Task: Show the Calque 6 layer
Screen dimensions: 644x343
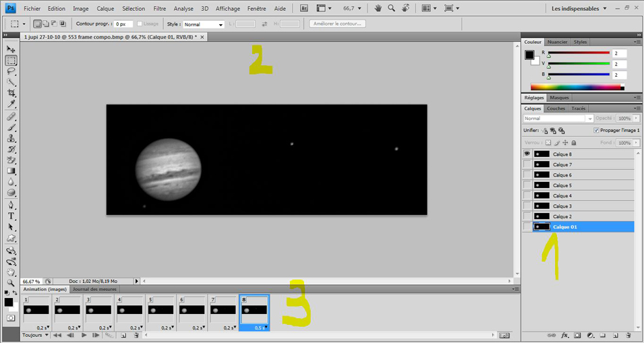Action: coord(527,175)
